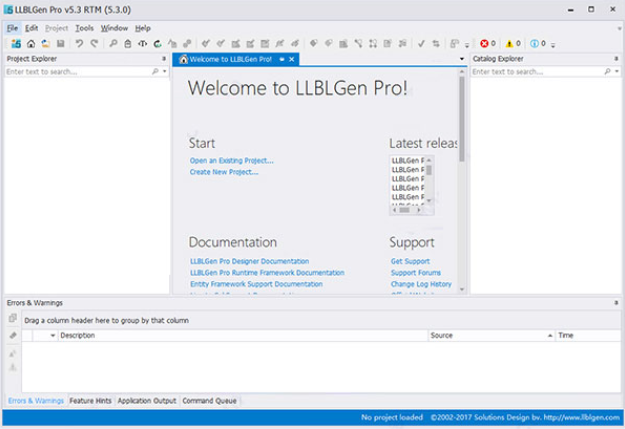Pin the Project Explorer panel
625x429 pixels.
[x=165, y=59]
